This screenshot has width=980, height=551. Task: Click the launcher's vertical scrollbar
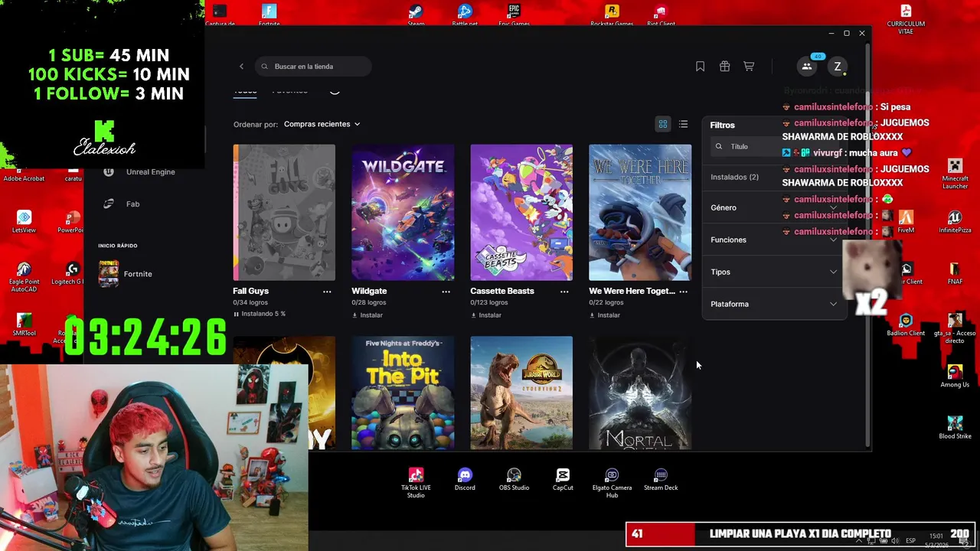867,245
